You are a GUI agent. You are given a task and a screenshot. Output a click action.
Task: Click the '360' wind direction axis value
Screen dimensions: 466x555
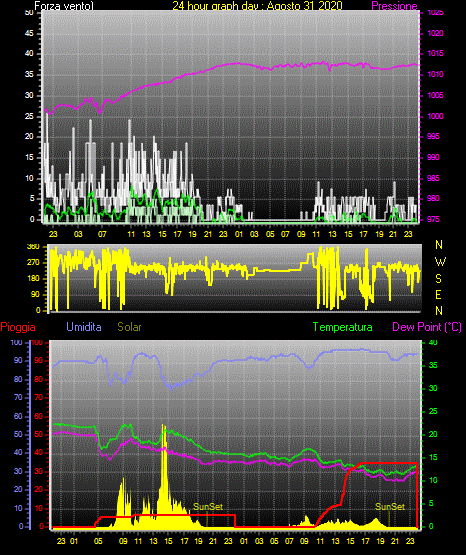(x=33, y=247)
